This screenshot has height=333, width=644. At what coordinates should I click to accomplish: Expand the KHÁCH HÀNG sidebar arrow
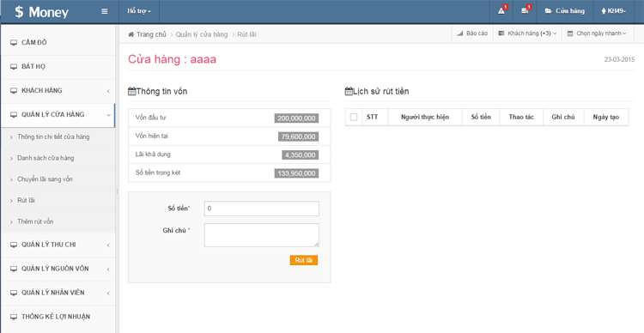click(108, 91)
